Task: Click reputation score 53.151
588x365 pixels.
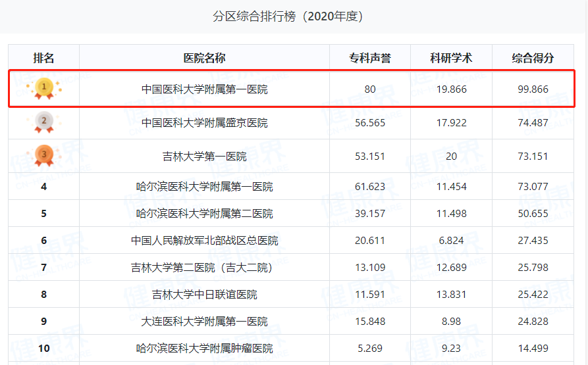Action: click(x=370, y=157)
